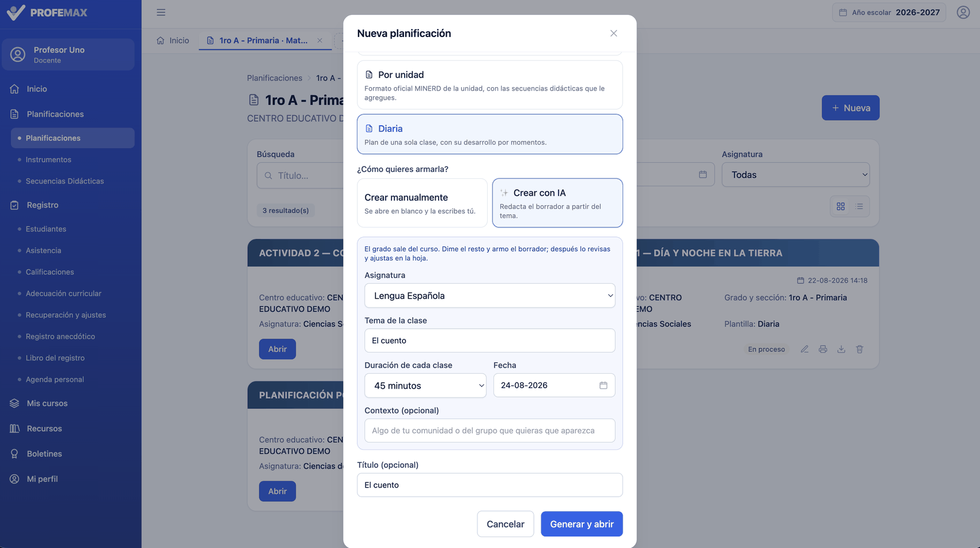Viewport: 980px width, 548px height.
Task: Click the calendar icon in Fecha field
Action: [603, 385]
